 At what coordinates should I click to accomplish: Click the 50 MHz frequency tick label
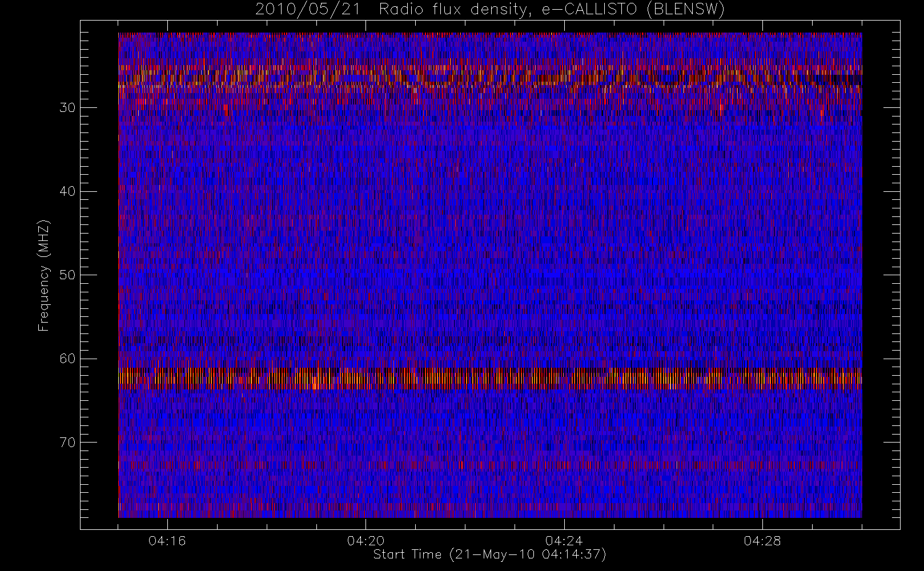coord(67,275)
